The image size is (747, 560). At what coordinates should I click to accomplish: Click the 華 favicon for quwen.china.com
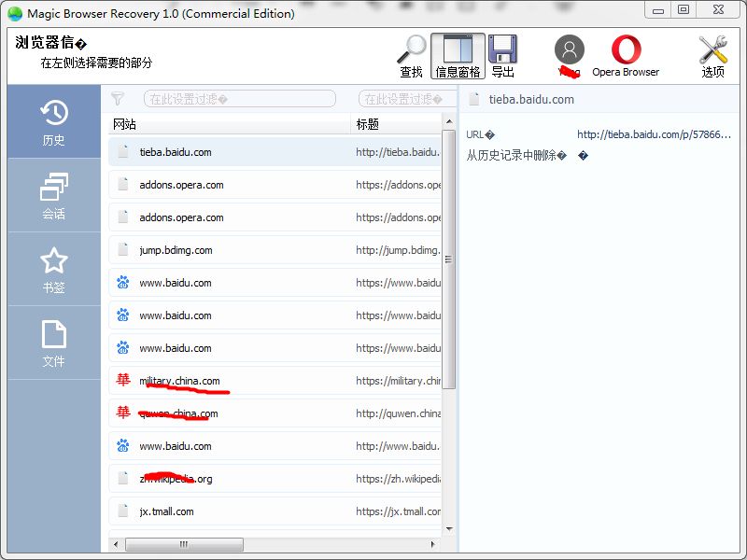click(123, 412)
